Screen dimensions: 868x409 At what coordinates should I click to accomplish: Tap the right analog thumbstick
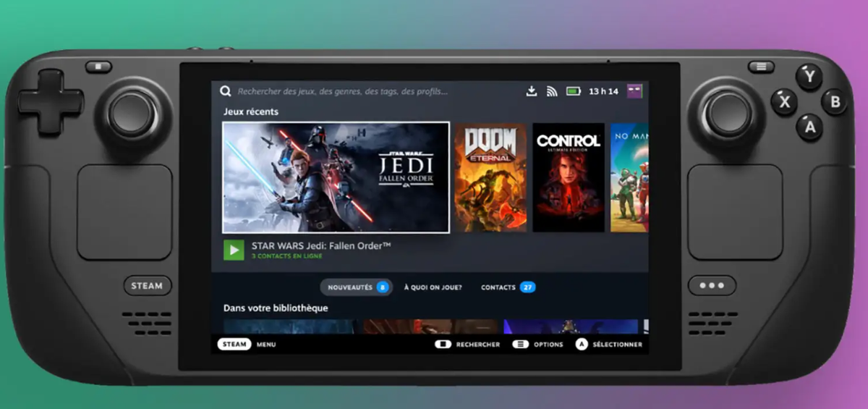pos(728,114)
